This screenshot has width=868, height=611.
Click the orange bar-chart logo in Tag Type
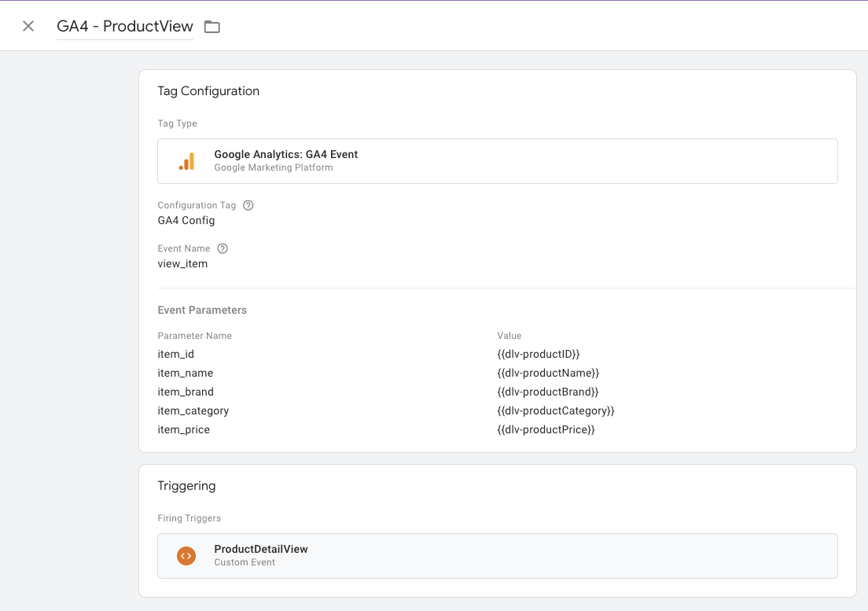point(186,160)
